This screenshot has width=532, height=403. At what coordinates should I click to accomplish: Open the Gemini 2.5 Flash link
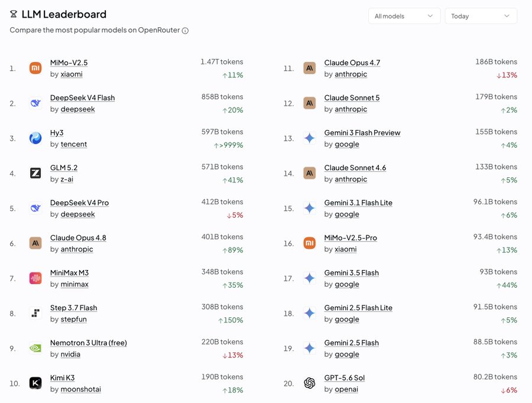pos(352,343)
